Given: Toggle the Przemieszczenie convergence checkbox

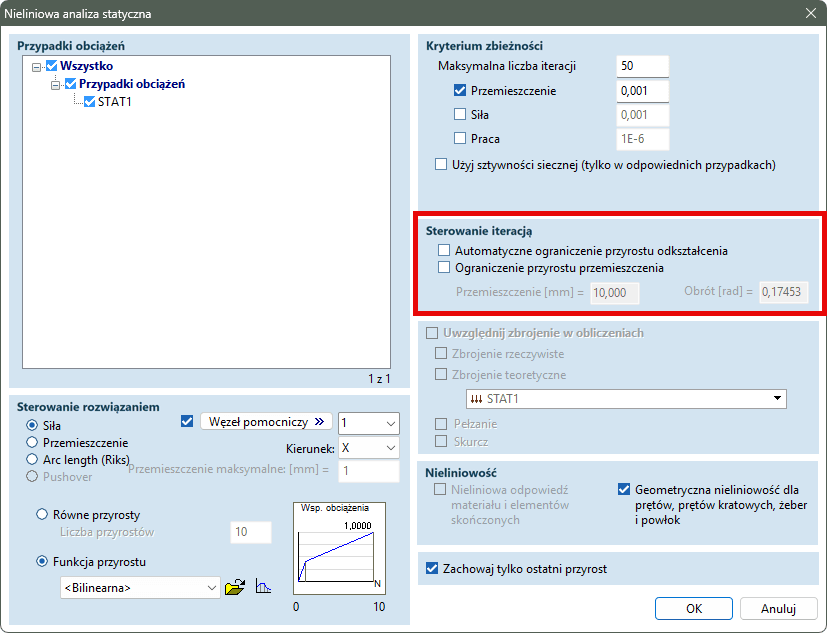Looking at the screenshot, I should pyautogui.click(x=460, y=91).
